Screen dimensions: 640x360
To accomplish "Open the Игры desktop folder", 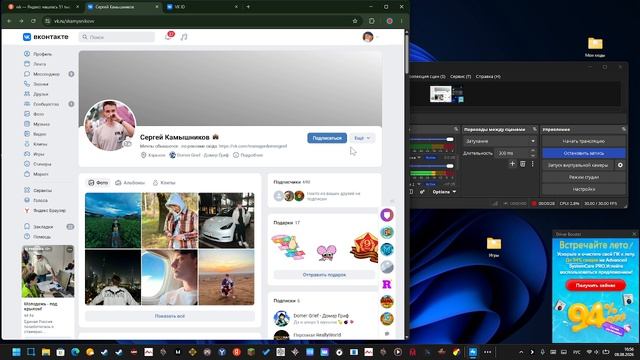I will [x=493, y=247].
